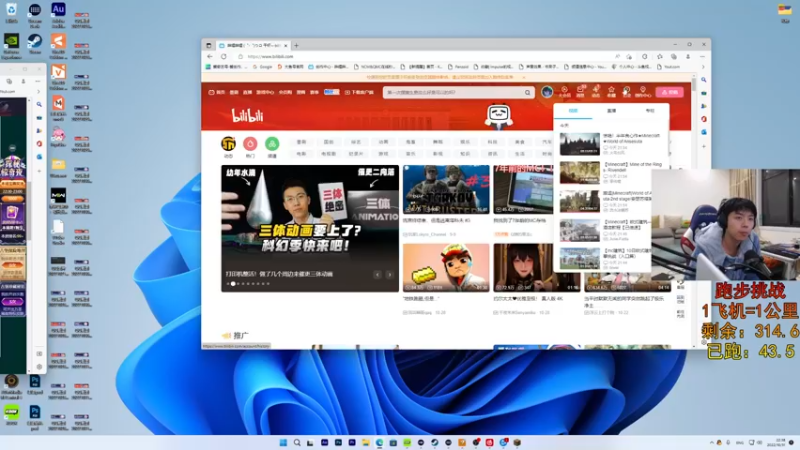Open a new tab with plus button
Image resolution: width=800 pixels, height=450 pixels.
[296, 45]
